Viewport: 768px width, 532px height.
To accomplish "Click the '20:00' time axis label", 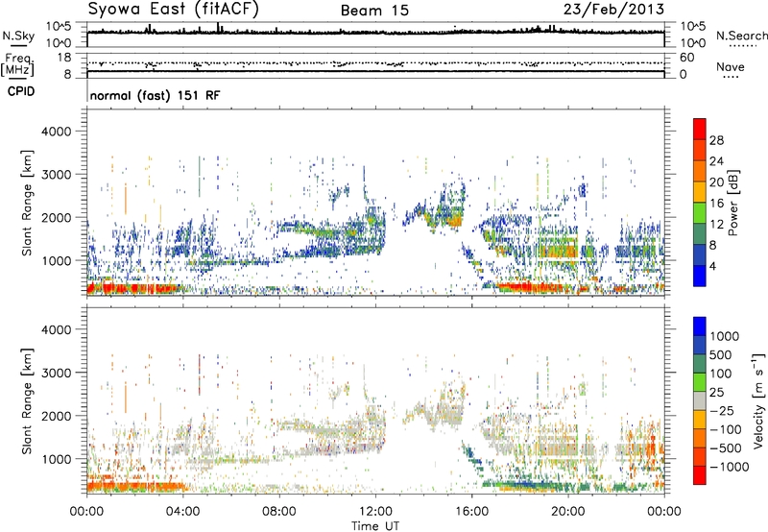I will (568, 512).
